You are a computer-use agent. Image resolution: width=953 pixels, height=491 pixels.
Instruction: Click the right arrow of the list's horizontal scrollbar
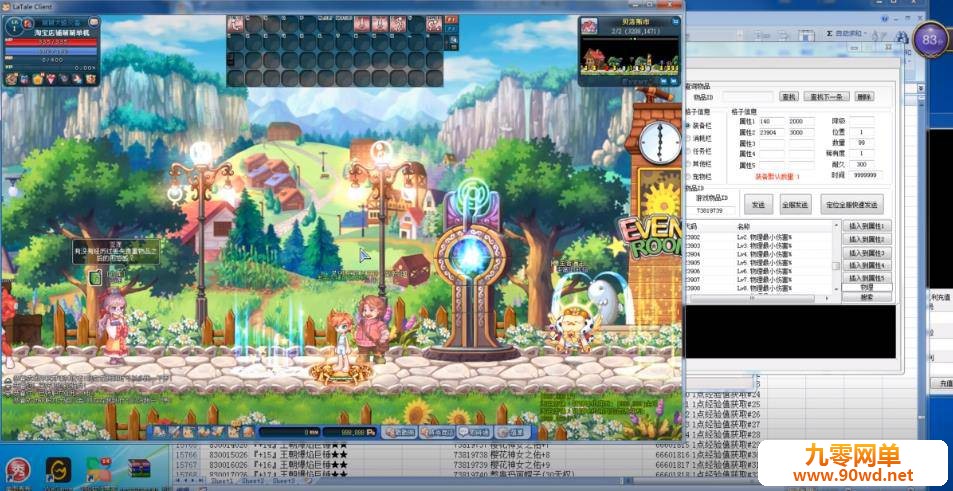click(x=827, y=299)
